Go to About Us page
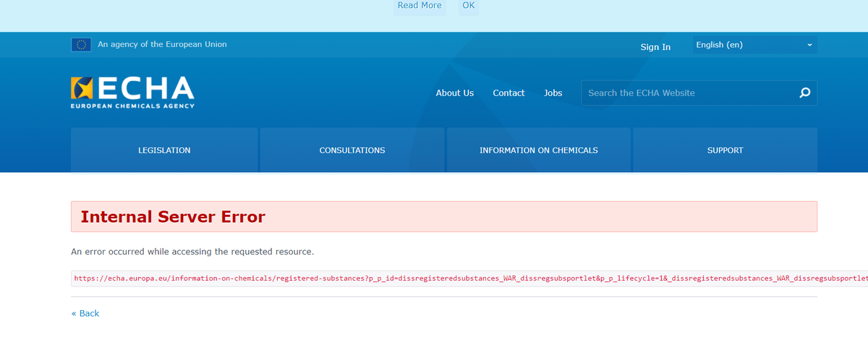 [455, 93]
